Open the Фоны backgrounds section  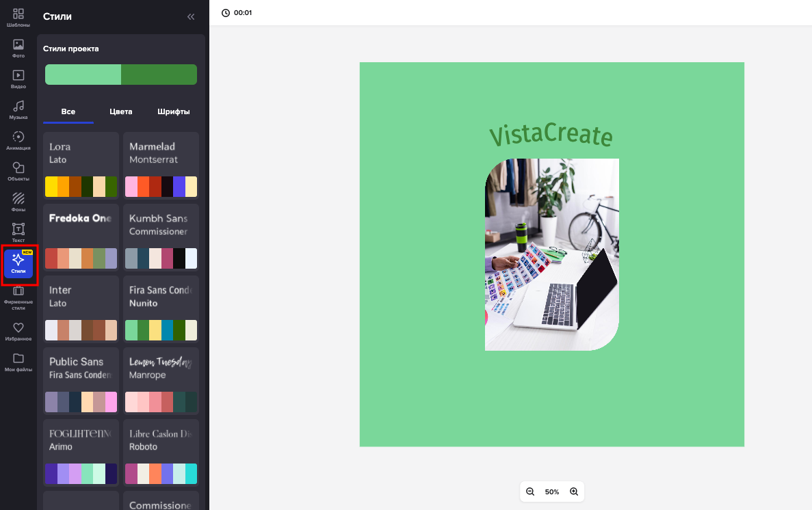click(18, 202)
